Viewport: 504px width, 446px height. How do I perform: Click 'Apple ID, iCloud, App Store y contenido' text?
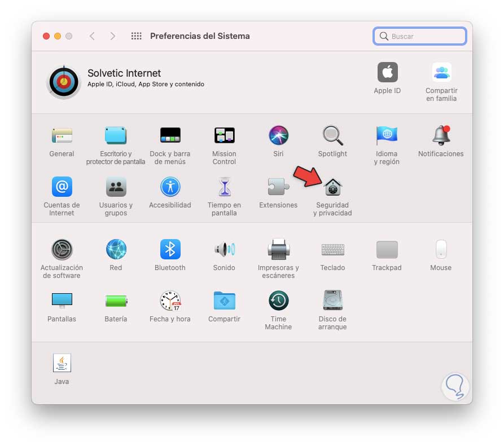click(x=146, y=84)
